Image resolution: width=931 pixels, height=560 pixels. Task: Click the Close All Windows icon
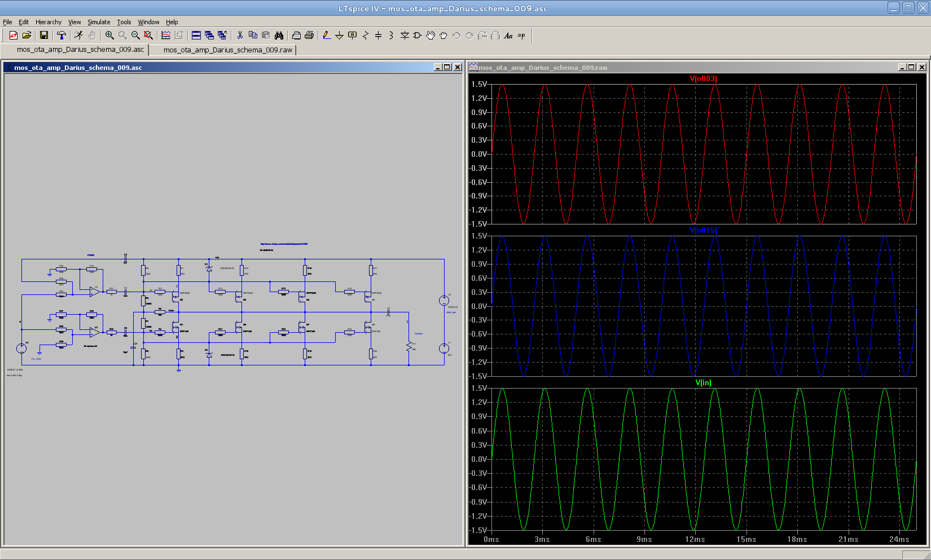[222, 35]
